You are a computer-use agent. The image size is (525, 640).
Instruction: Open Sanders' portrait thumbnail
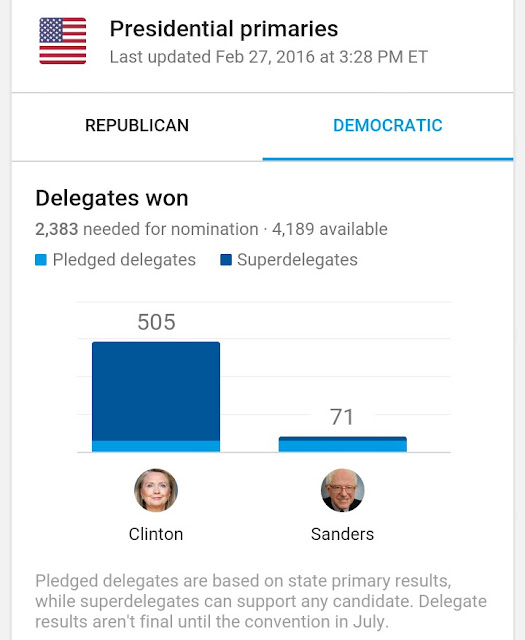pyautogui.click(x=343, y=490)
